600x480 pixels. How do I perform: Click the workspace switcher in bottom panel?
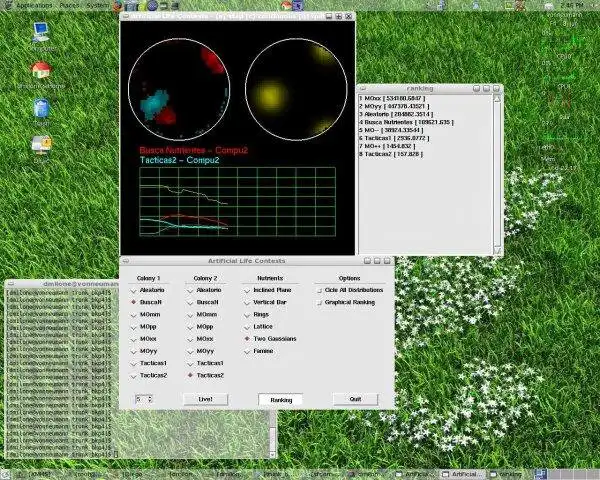tap(567, 475)
